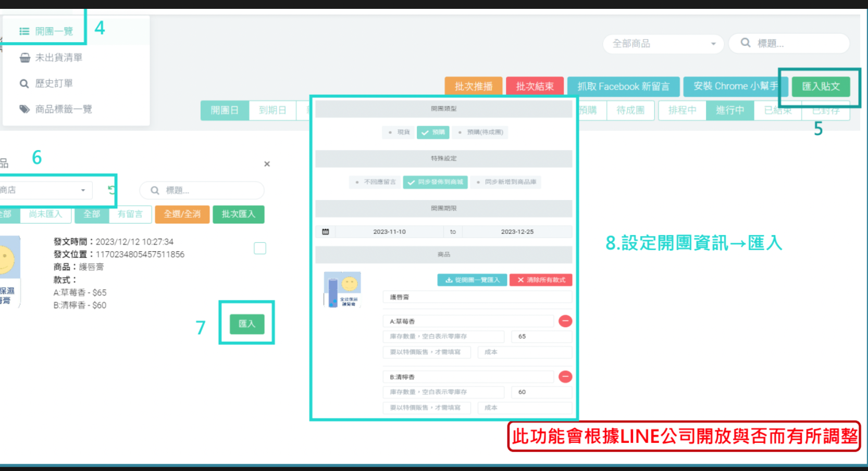868x471 pixels.
Task: Click the top-right 標題 search field
Action: [x=789, y=43]
